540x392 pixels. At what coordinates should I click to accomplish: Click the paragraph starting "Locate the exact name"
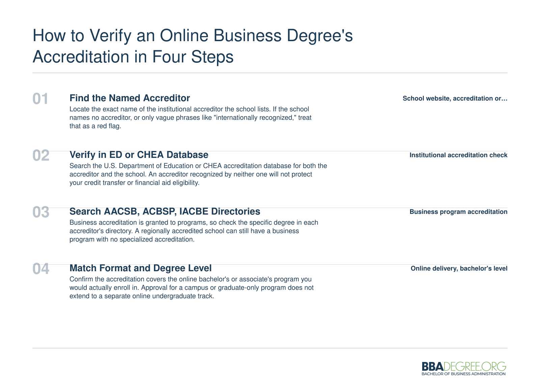pos(190,118)
